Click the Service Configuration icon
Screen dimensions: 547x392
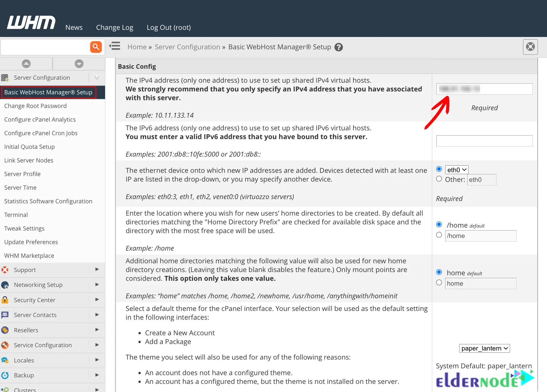(5, 345)
